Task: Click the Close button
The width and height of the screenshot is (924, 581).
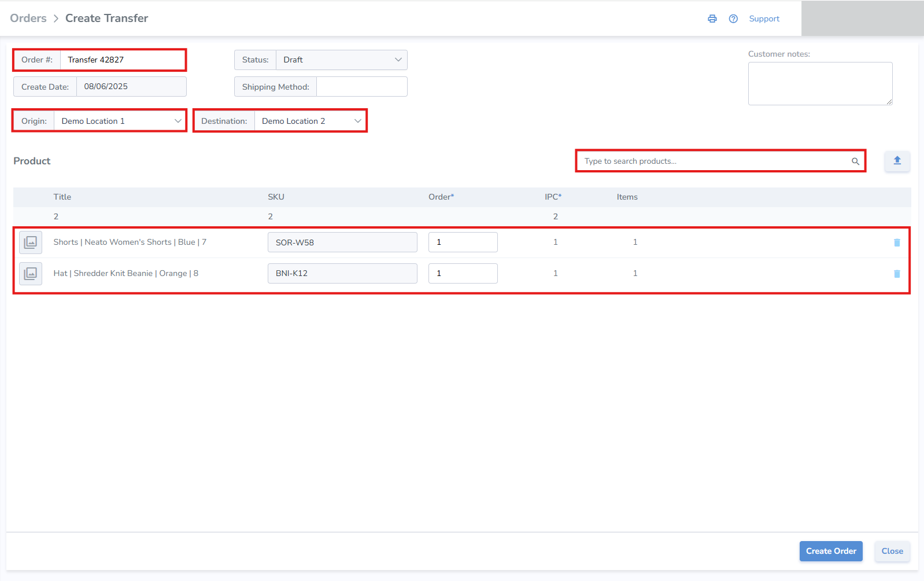Action: tap(892, 551)
